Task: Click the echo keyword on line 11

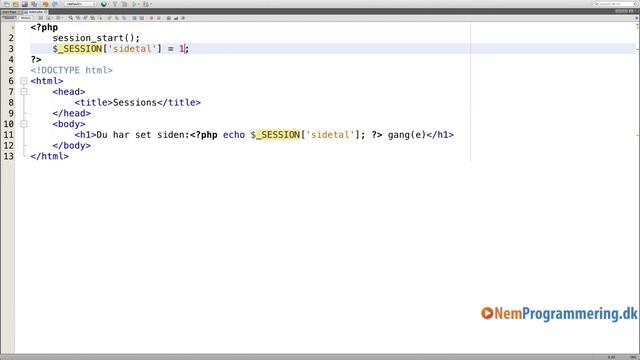Action: click(234, 135)
